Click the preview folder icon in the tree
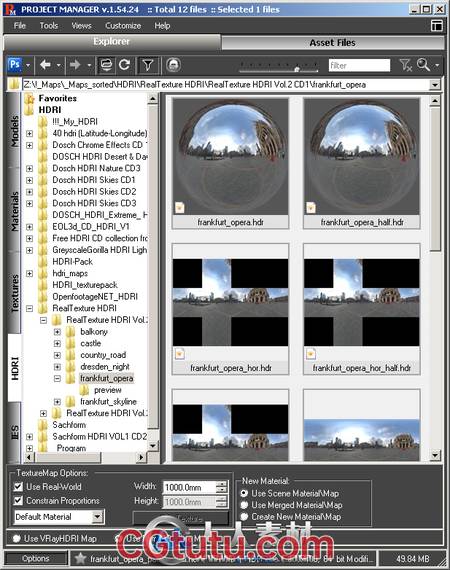Screen dimensions: 450x570 click(x=84, y=390)
